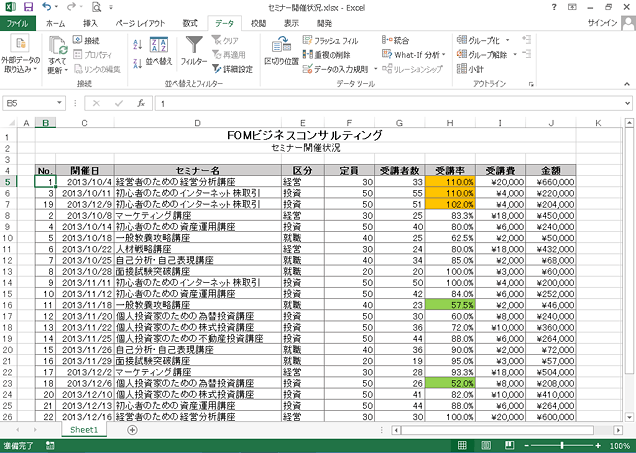Select the セミナー名 header cell

198,170
